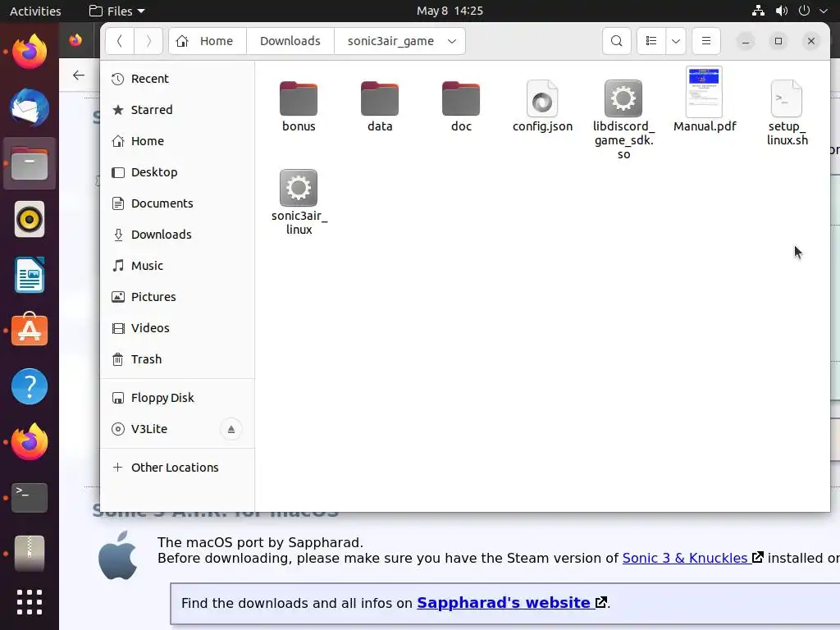Screen dimensions: 840x630
Task: Go to Downloads in path bar
Action: coord(290,41)
